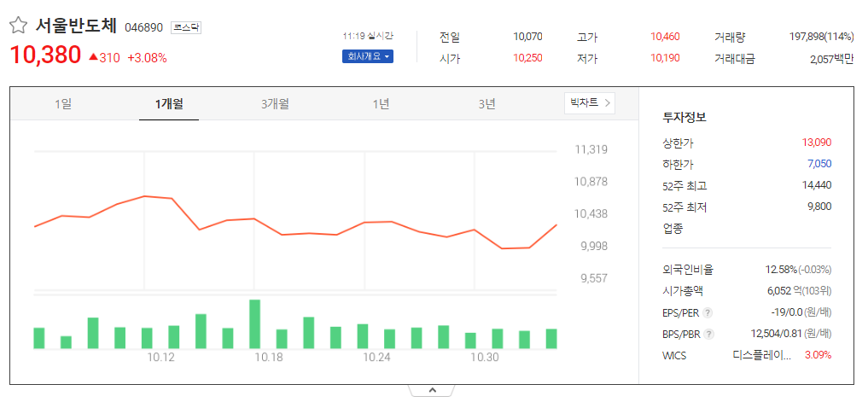Viewport: 868px width, 402px height.
Task: Click the 10,878 price axis label
Action: coord(591,182)
